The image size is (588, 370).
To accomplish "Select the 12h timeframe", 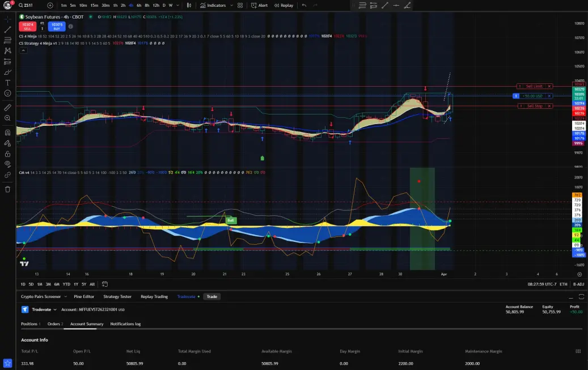I will [x=156, y=5].
